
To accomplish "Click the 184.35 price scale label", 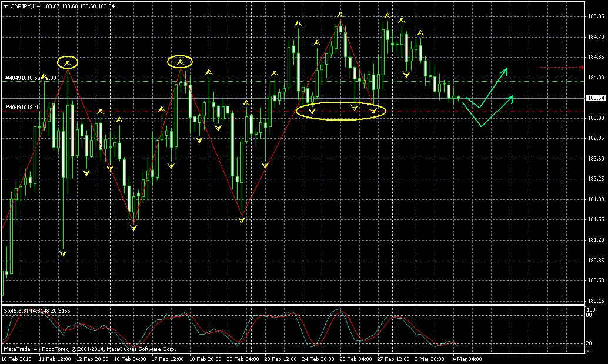I will coord(596,57).
